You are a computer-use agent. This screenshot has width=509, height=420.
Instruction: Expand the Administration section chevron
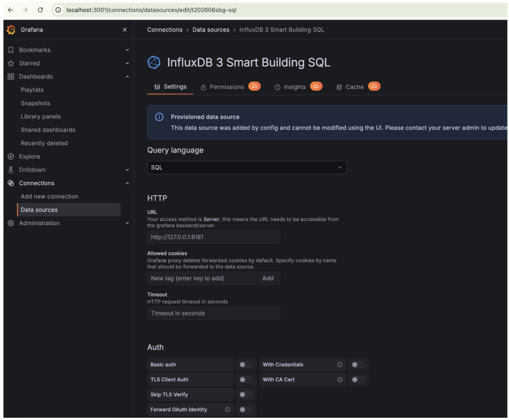(x=127, y=223)
